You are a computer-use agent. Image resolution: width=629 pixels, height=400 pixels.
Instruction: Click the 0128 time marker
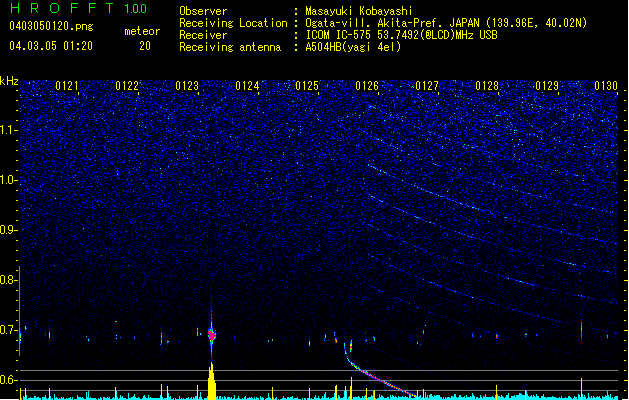point(487,86)
